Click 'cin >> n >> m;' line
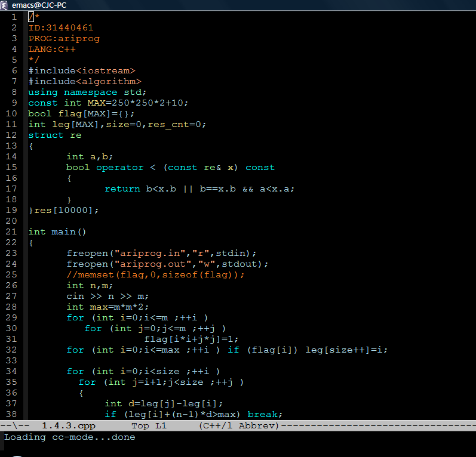This screenshot has height=457, width=476. click(108, 297)
